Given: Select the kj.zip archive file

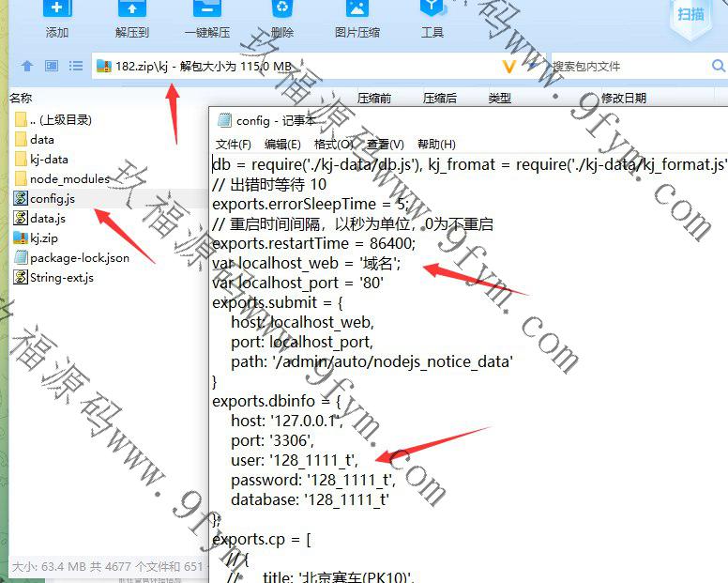Looking at the screenshot, I should [x=45, y=238].
